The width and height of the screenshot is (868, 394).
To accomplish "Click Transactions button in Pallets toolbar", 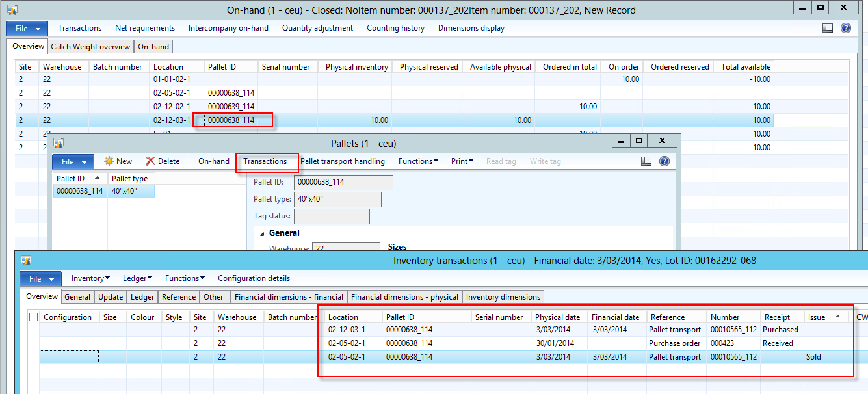I will 265,161.
